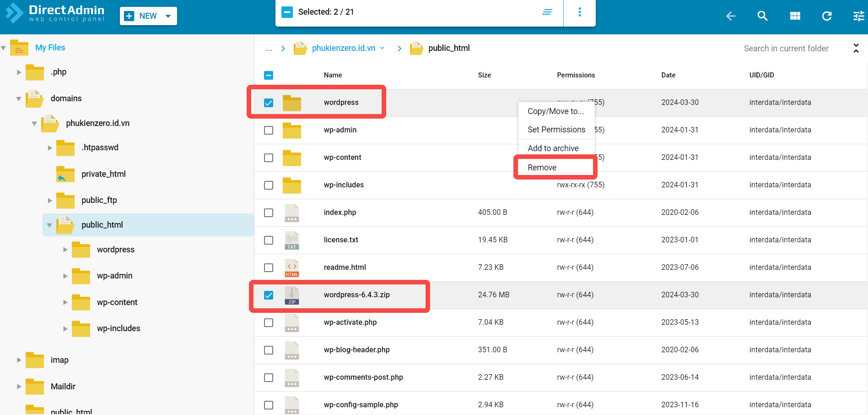Click wp-comments-post.php file name
This screenshot has height=415, width=868.
click(x=363, y=377)
